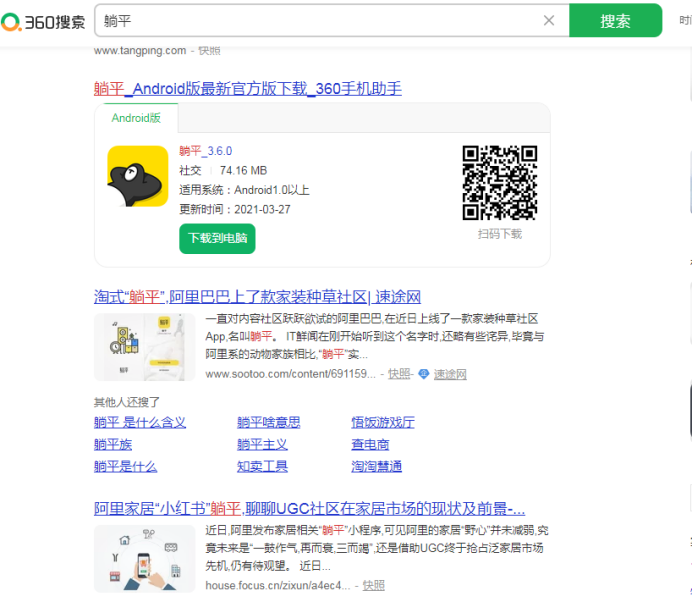Open related search 查电商
The height and width of the screenshot is (602, 692).
(370, 444)
